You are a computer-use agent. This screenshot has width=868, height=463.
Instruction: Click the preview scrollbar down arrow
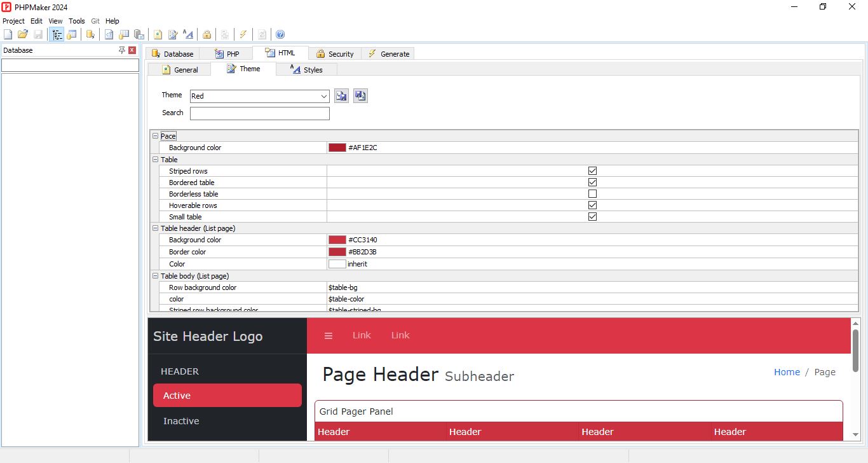(856, 435)
